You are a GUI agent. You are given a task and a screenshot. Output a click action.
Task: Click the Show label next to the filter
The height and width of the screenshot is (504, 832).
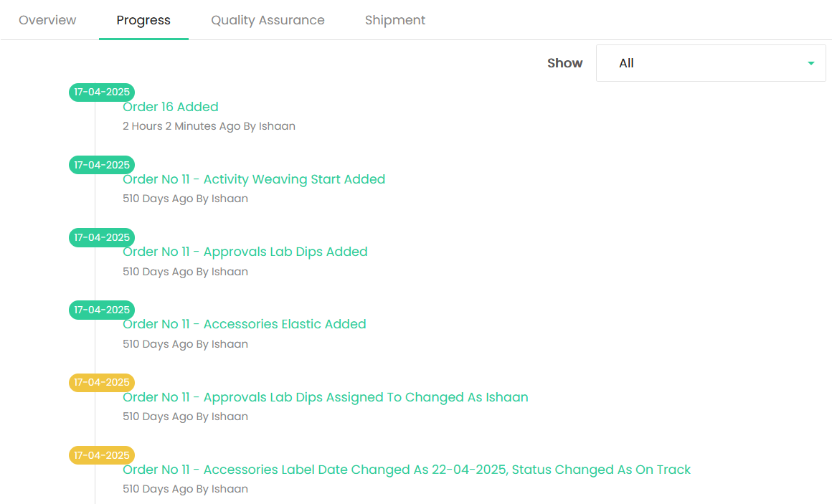(564, 63)
